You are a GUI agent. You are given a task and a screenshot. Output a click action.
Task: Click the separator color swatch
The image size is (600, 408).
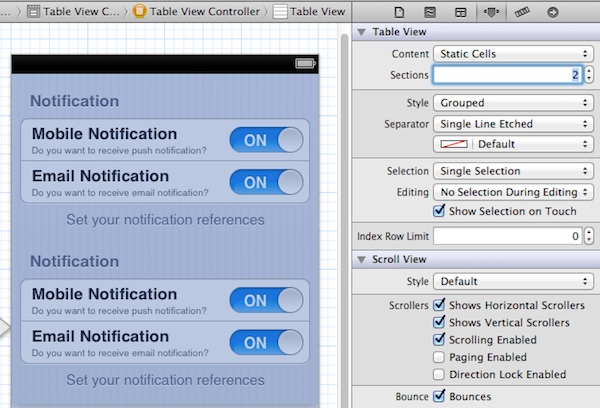463,144
